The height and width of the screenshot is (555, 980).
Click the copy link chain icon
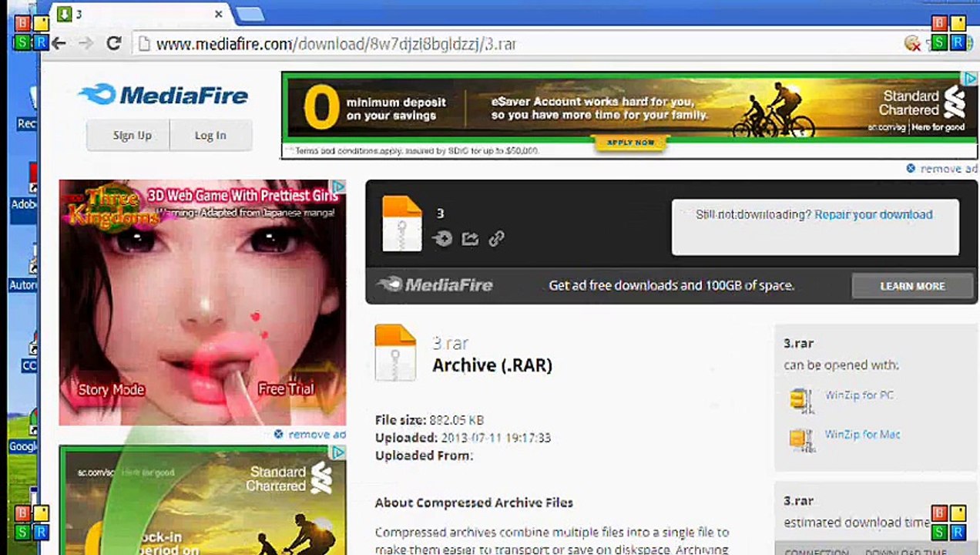[x=496, y=239]
